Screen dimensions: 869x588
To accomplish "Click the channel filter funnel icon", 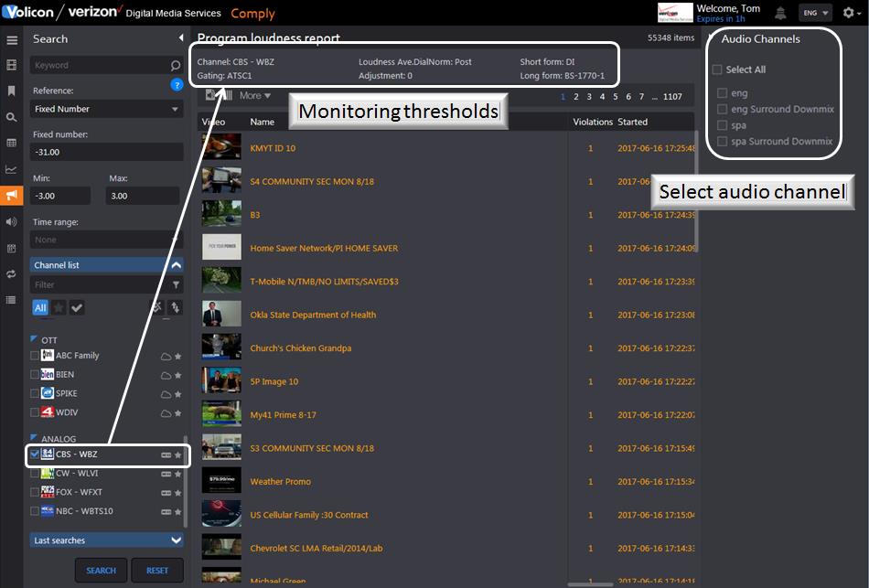I will point(176,285).
